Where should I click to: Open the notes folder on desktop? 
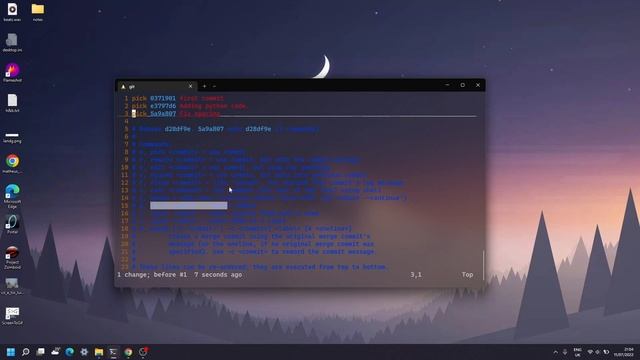click(38, 12)
